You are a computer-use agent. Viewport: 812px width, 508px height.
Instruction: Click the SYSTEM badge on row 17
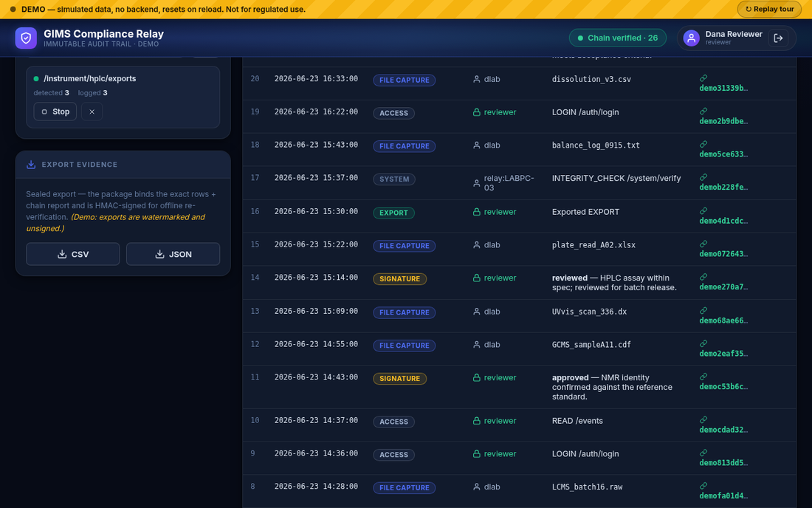point(394,179)
